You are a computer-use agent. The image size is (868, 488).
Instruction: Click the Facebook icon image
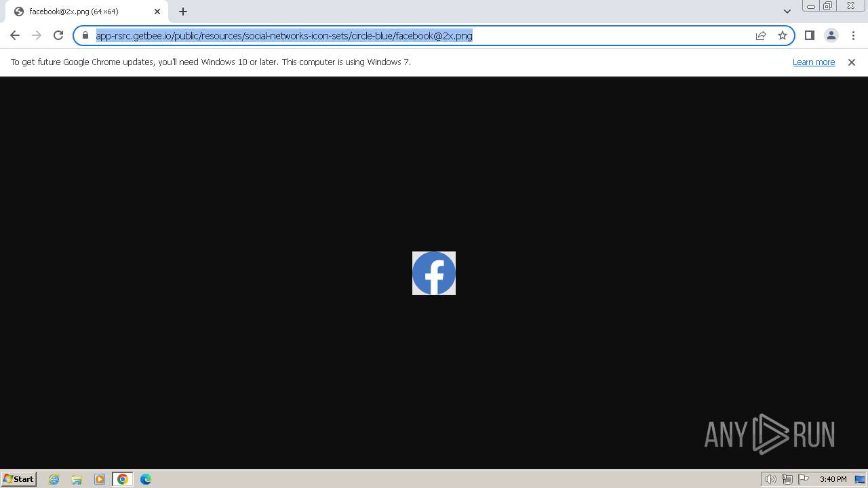[x=434, y=273]
